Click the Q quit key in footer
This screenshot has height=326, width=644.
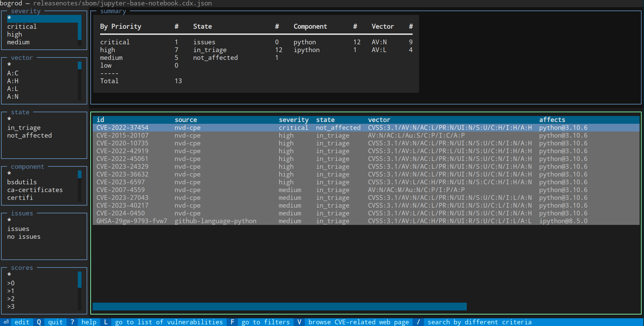pyautogui.click(x=39, y=322)
